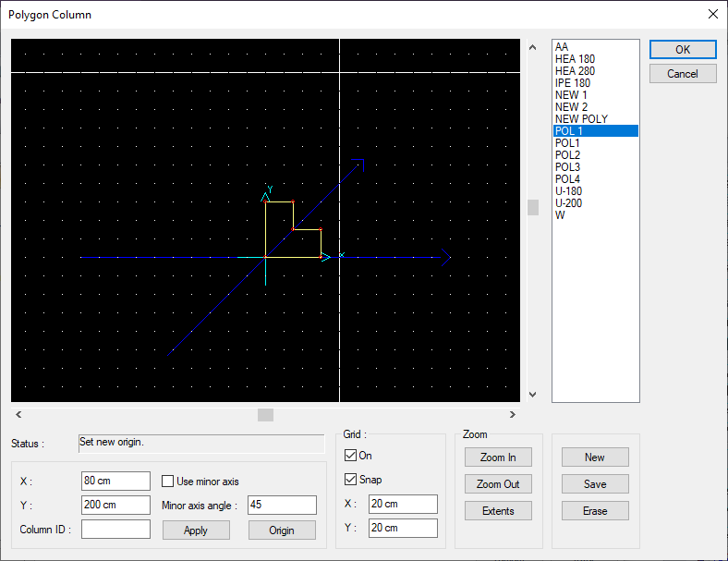Create a new polygon with New
The width and height of the screenshot is (728, 561).
click(x=595, y=457)
